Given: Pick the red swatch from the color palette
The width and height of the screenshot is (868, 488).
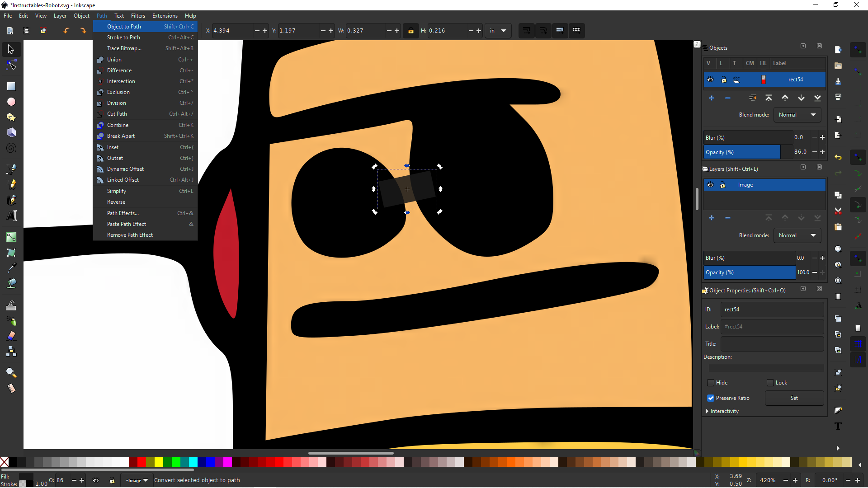Looking at the screenshot, I should [x=141, y=462].
